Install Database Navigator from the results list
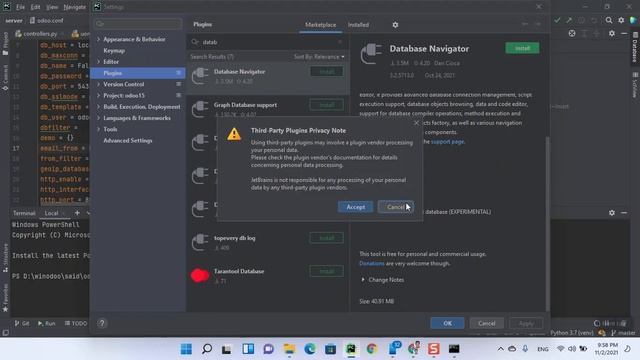Screen dimensions: 640x360 coord(327,71)
